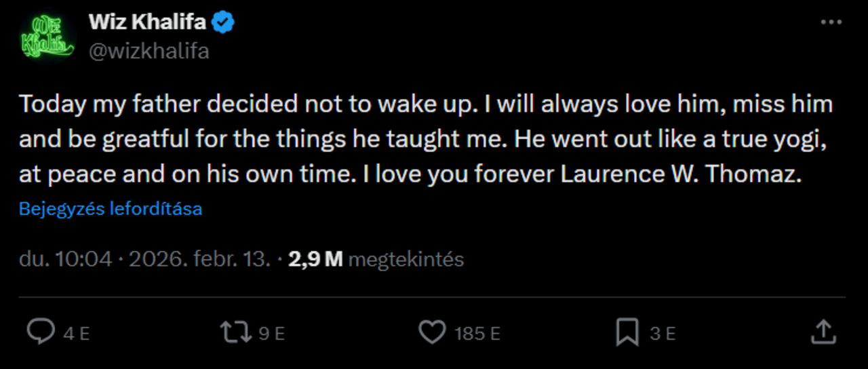
Task: Bookmark the post with the bookmark icon
Action: (x=627, y=332)
